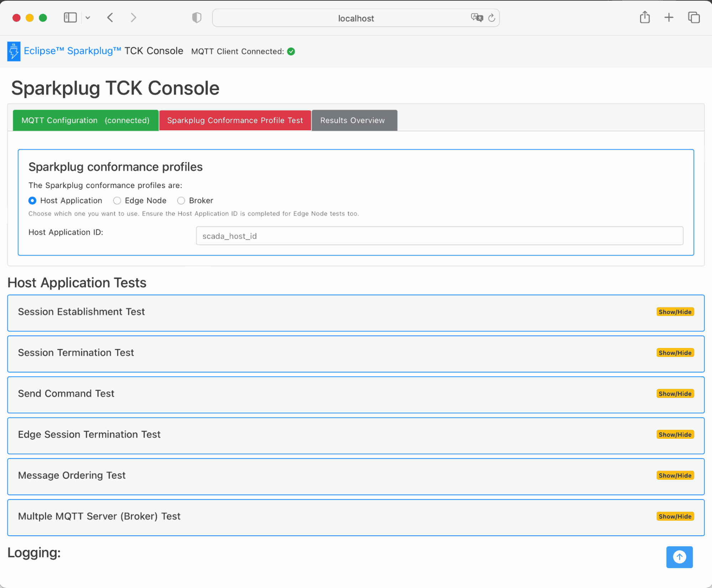Open a new tab with plus icon
The image size is (712, 588).
669,17
